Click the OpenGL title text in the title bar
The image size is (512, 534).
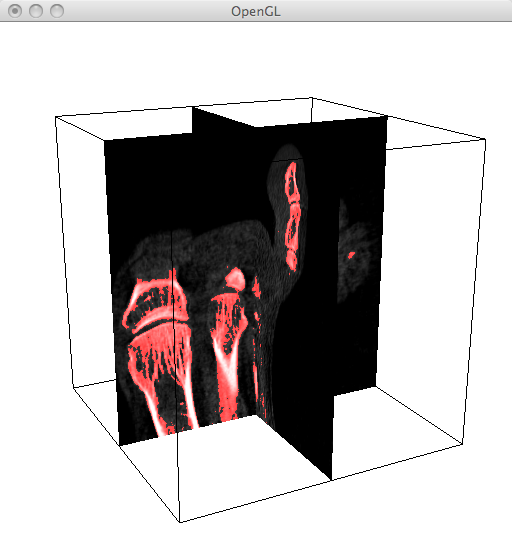pyautogui.click(x=256, y=12)
